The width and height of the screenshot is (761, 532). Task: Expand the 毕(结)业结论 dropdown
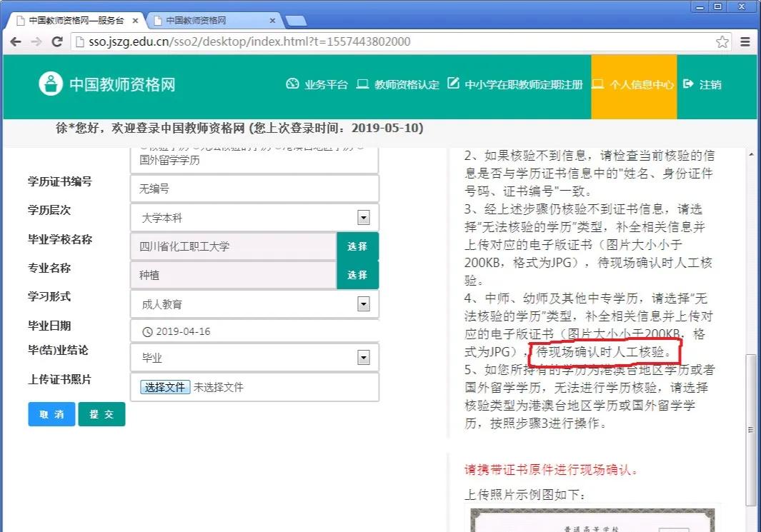pyautogui.click(x=364, y=357)
